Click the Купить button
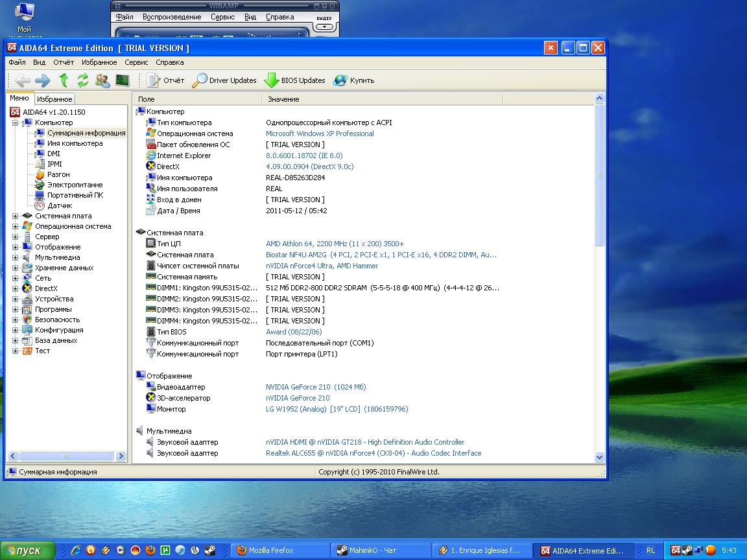The image size is (747, 560). point(354,80)
